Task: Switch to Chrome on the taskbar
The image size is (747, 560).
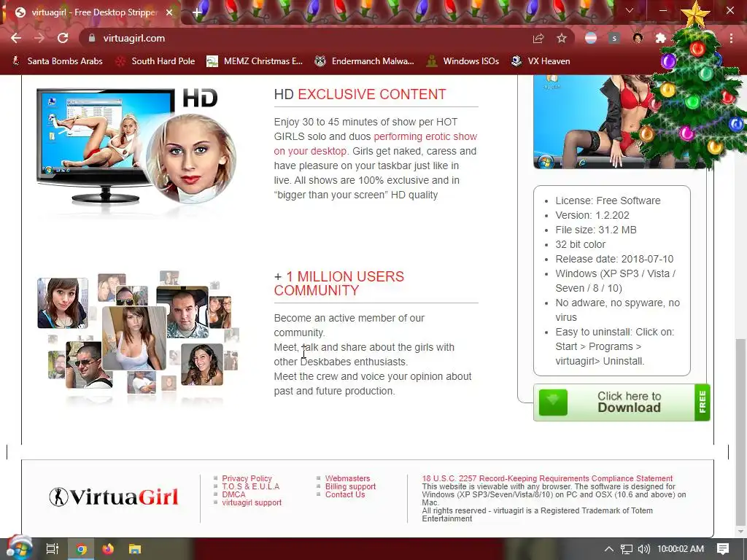Action: (82, 549)
